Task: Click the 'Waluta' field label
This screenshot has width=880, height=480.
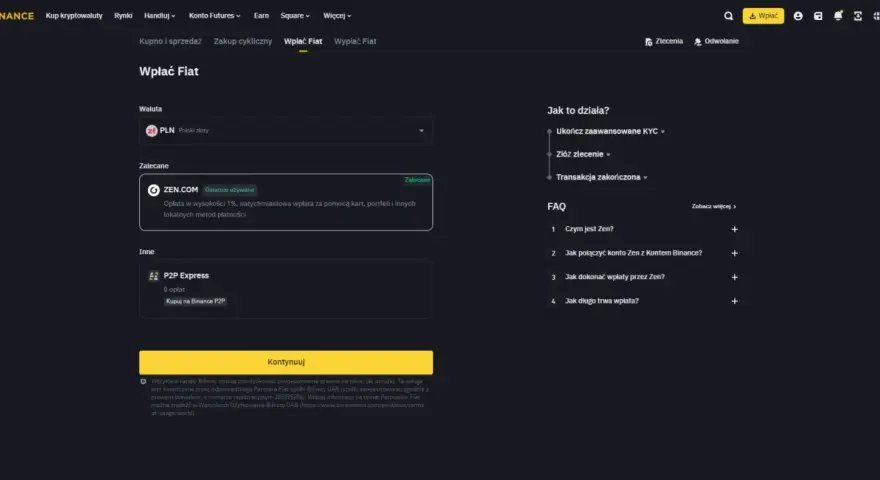Action: 150,109
